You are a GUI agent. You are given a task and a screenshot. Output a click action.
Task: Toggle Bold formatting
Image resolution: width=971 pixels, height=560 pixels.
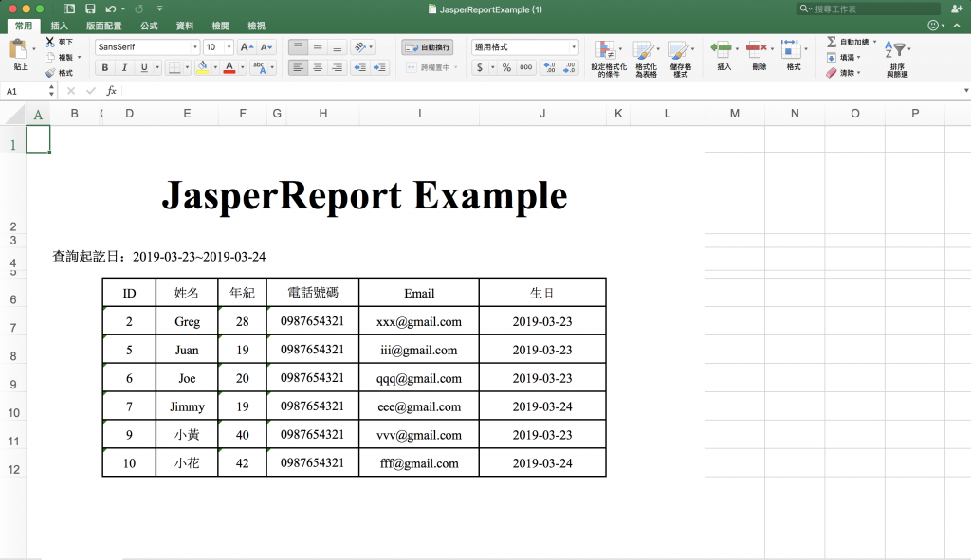[104, 67]
